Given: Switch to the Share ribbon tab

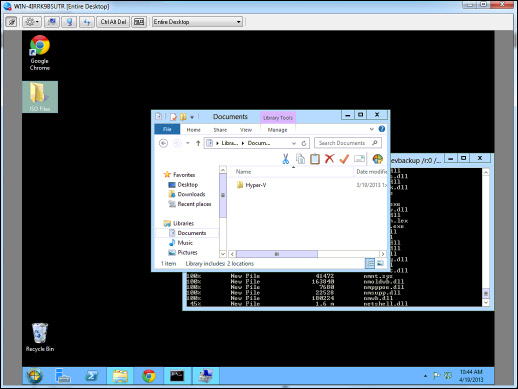Looking at the screenshot, I should (220, 130).
